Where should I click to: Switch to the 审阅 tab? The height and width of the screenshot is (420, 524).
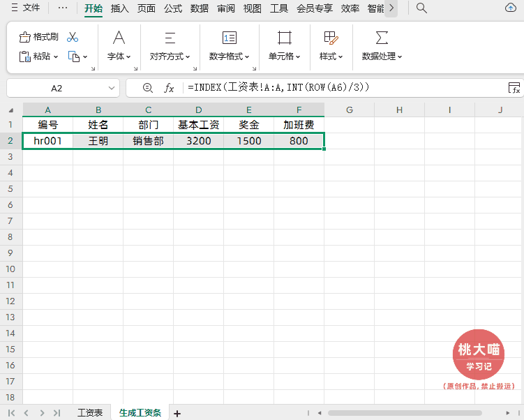[226, 8]
